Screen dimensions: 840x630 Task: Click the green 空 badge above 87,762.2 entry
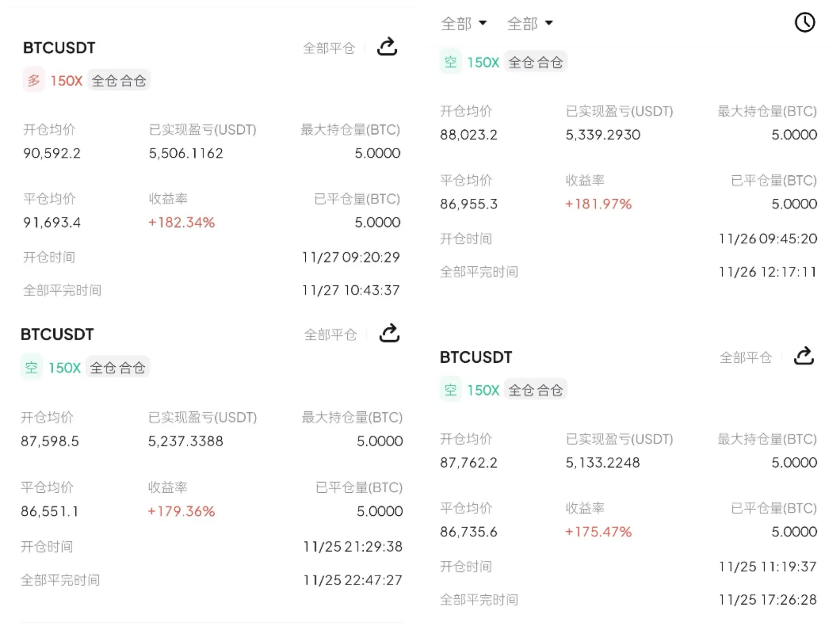coord(451,389)
